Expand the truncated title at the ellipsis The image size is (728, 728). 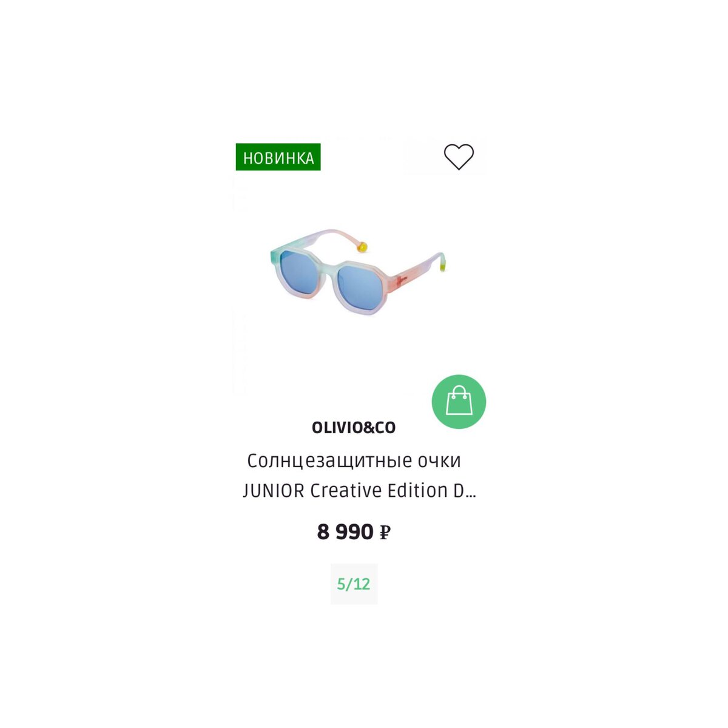click(x=470, y=491)
